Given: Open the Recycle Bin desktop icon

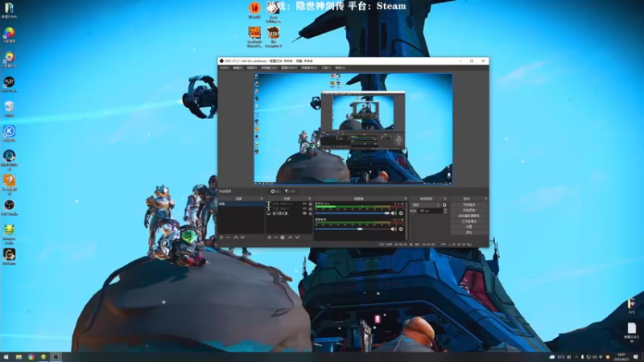Looking at the screenshot, I should (x=10, y=109).
